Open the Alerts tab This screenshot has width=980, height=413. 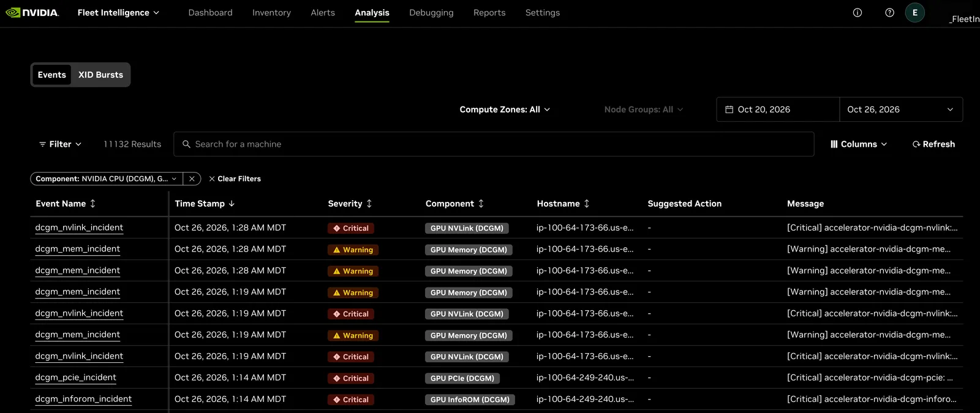pyautogui.click(x=323, y=12)
